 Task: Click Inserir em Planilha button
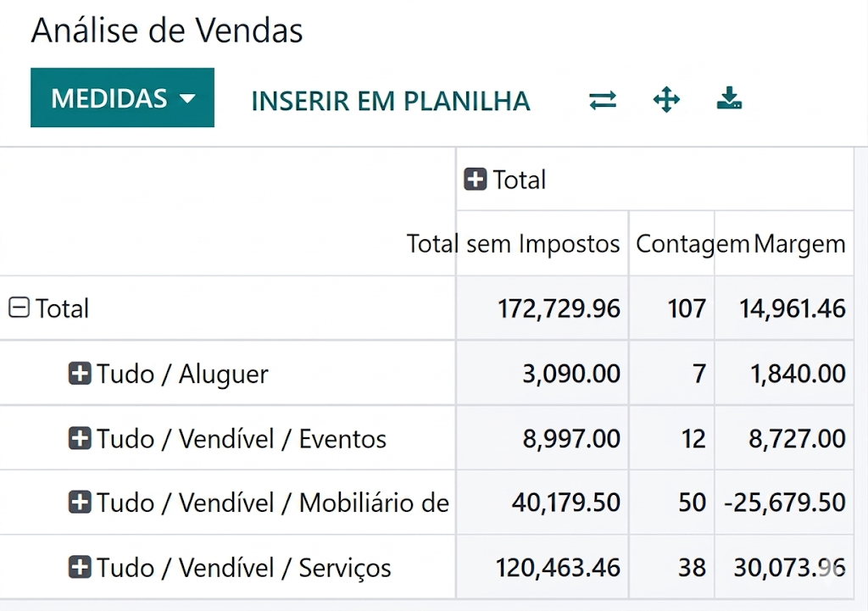click(x=390, y=101)
